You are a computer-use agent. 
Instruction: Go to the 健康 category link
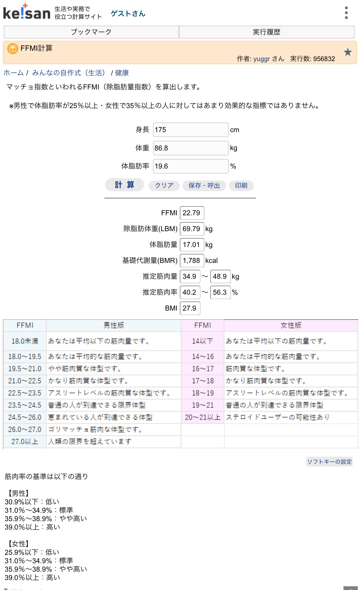click(x=122, y=73)
